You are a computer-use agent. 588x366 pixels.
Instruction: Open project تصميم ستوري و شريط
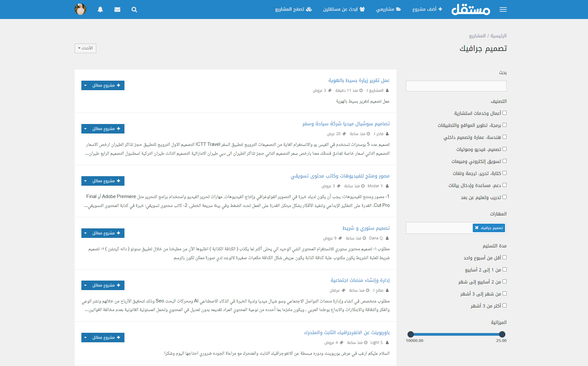366,228
